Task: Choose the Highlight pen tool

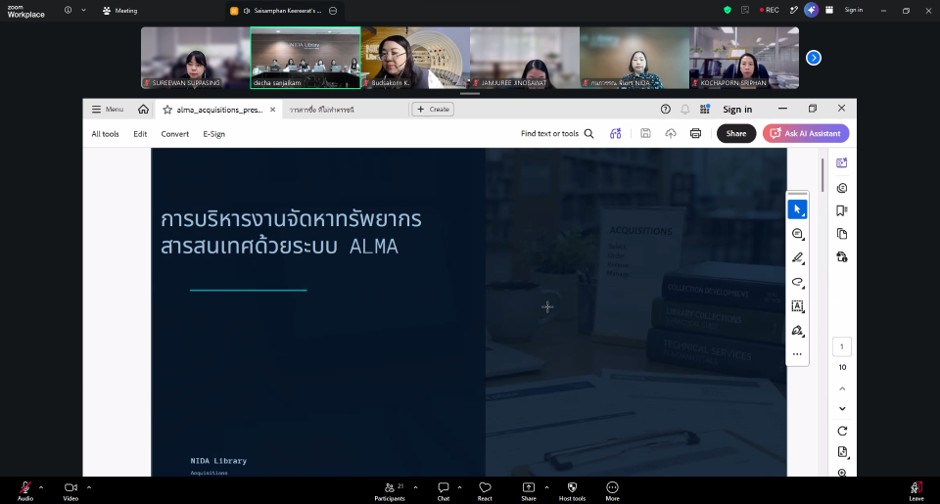Action: 797,258
